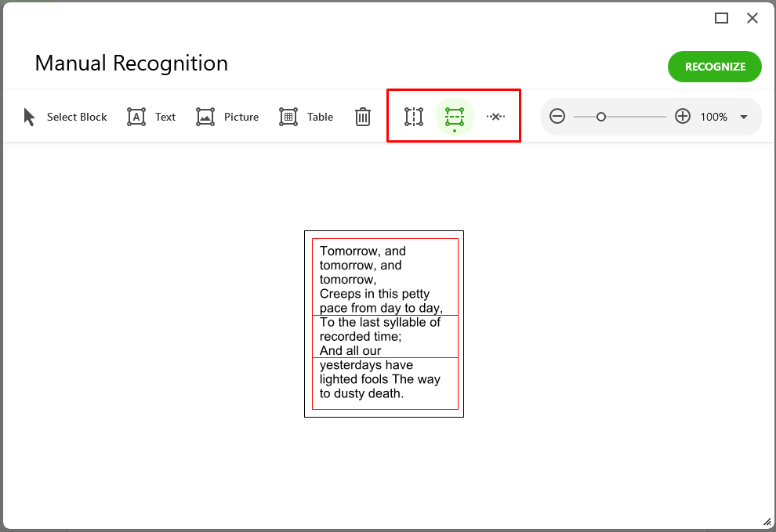The width and height of the screenshot is (776, 532).
Task: Zoom in with the plus button
Action: tap(683, 117)
